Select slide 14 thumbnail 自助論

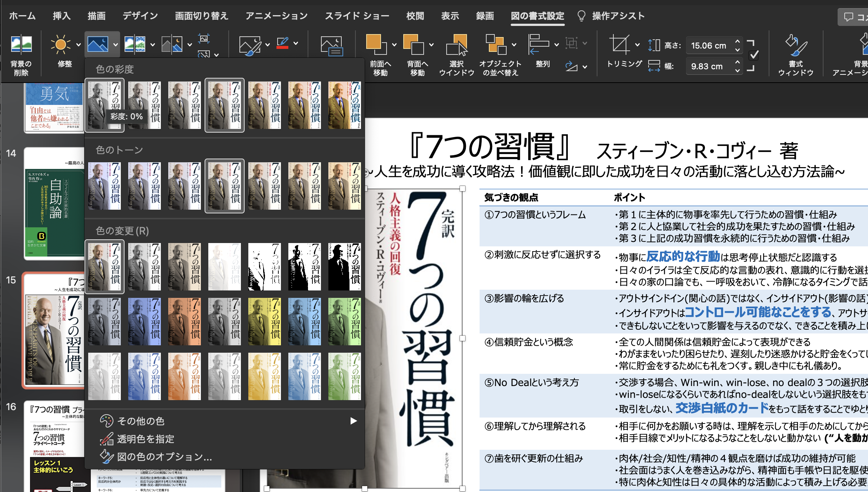[54, 203]
